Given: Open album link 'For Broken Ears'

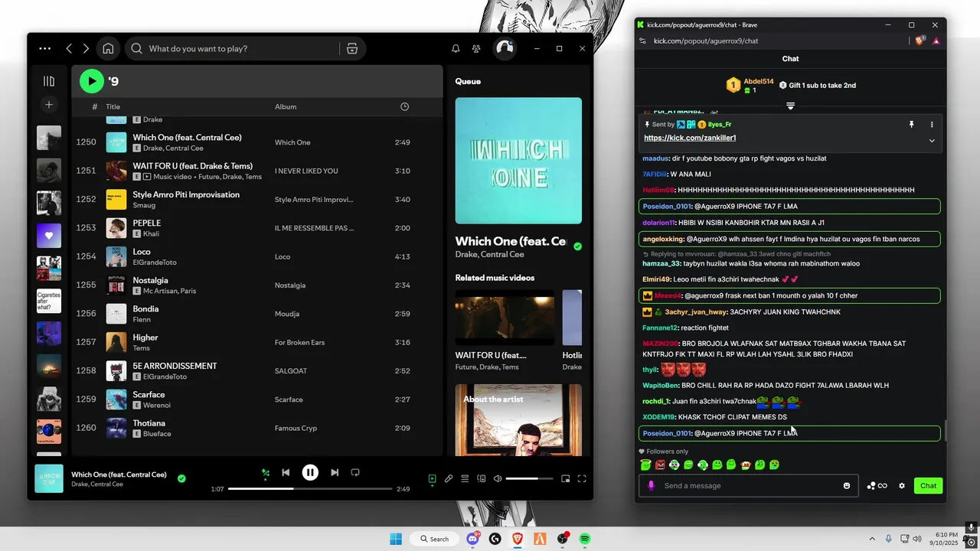Looking at the screenshot, I should point(299,342).
